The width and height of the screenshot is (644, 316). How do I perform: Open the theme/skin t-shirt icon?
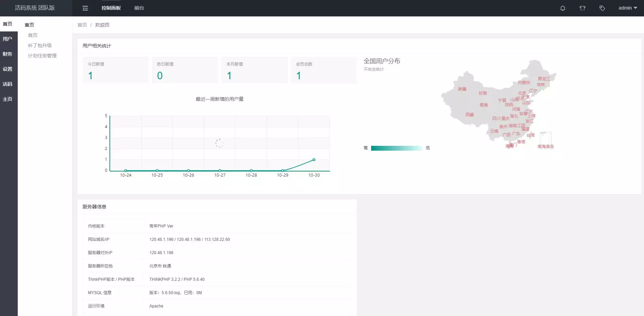583,8
